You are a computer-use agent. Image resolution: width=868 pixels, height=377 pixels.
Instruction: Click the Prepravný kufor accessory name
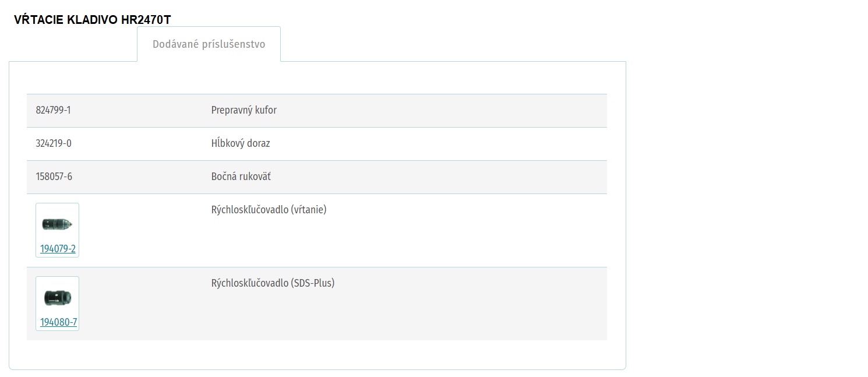click(244, 110)
